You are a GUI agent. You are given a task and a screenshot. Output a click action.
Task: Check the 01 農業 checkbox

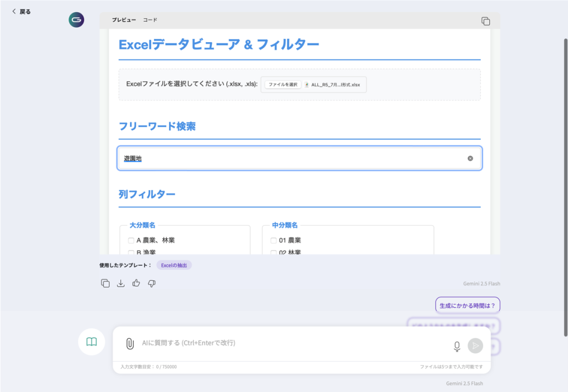pos(273,241)
